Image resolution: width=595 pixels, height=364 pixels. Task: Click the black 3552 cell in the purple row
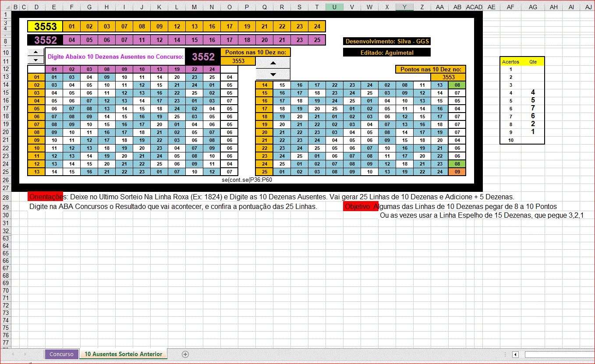tap(45, 40)
